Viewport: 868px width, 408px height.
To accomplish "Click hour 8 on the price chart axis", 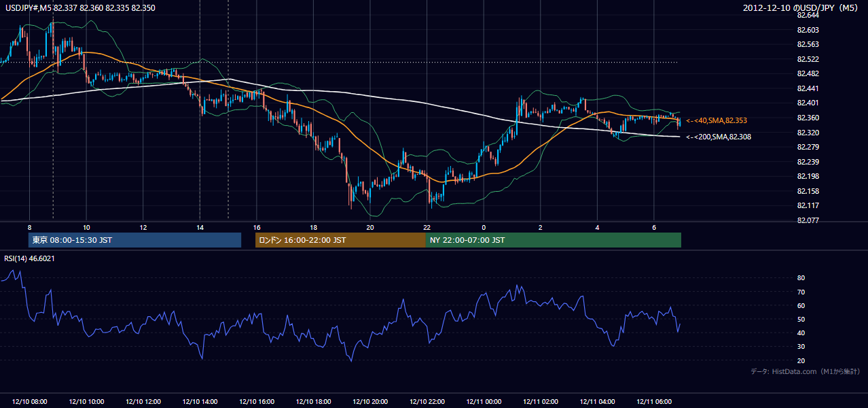I will [x=30, y=227].
